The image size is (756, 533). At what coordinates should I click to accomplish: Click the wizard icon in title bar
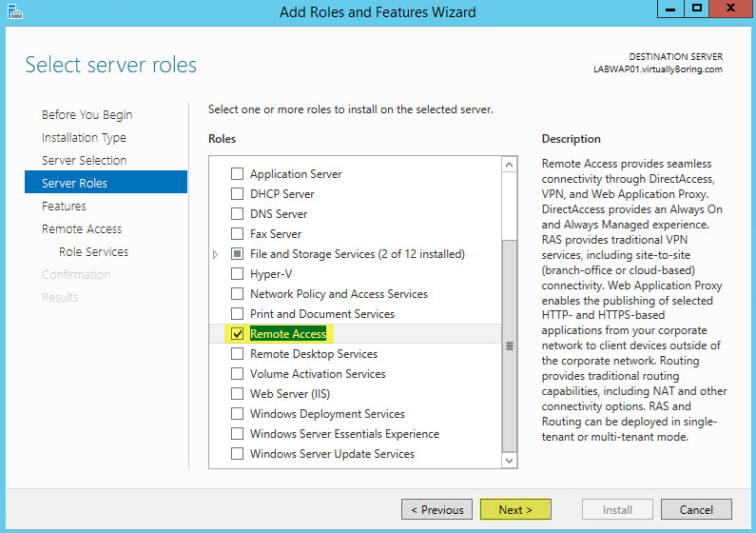[15, 11]
